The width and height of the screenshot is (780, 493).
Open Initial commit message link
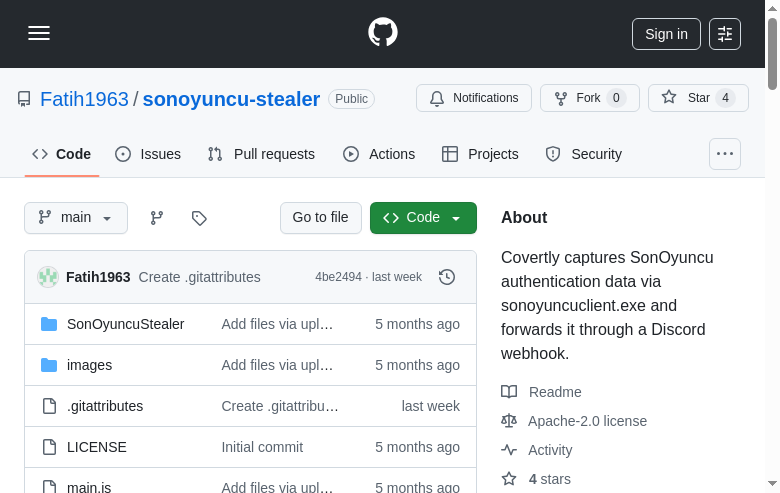pos(262,447)
